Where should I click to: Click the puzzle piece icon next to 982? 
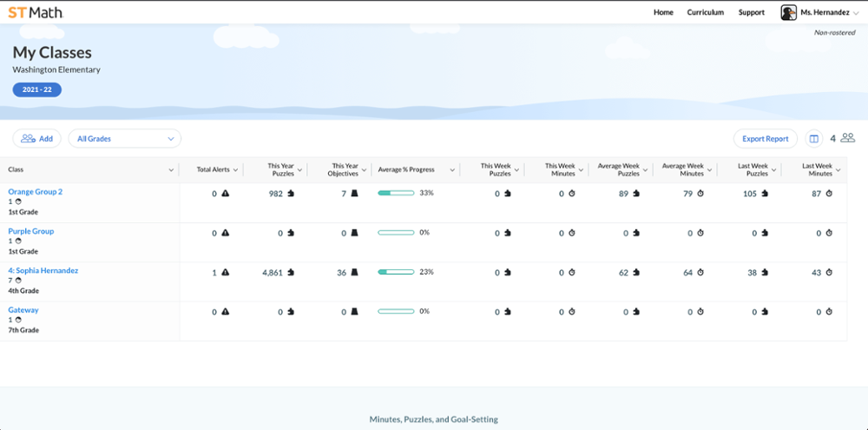tap(291, 194)
